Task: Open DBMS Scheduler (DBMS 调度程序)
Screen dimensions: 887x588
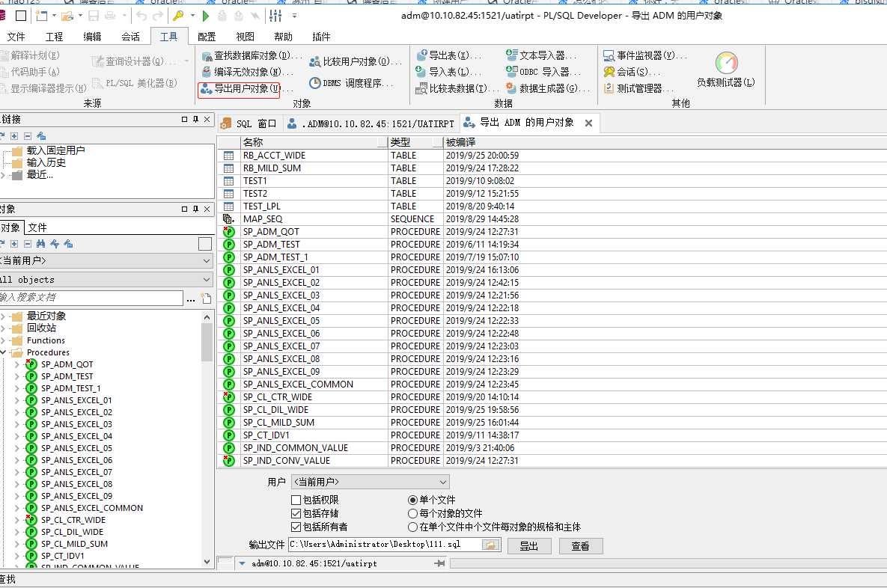Action: [351, 83]
